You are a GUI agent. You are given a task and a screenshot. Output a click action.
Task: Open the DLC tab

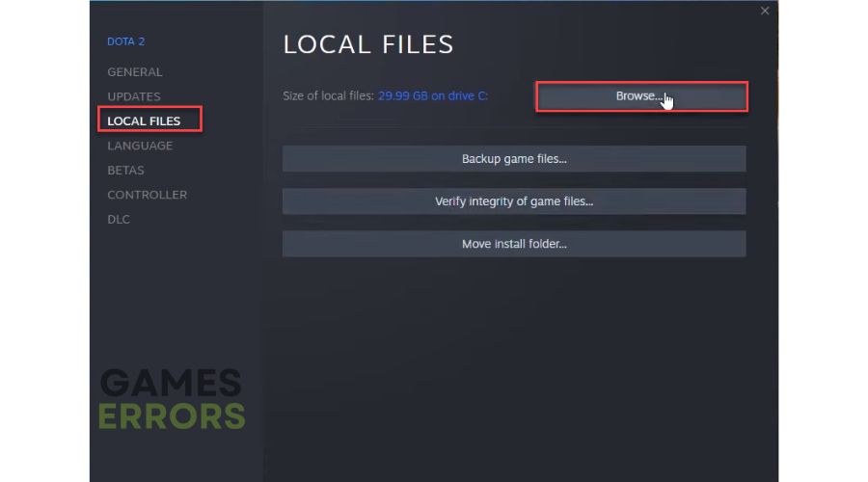[x=119, y=219]
